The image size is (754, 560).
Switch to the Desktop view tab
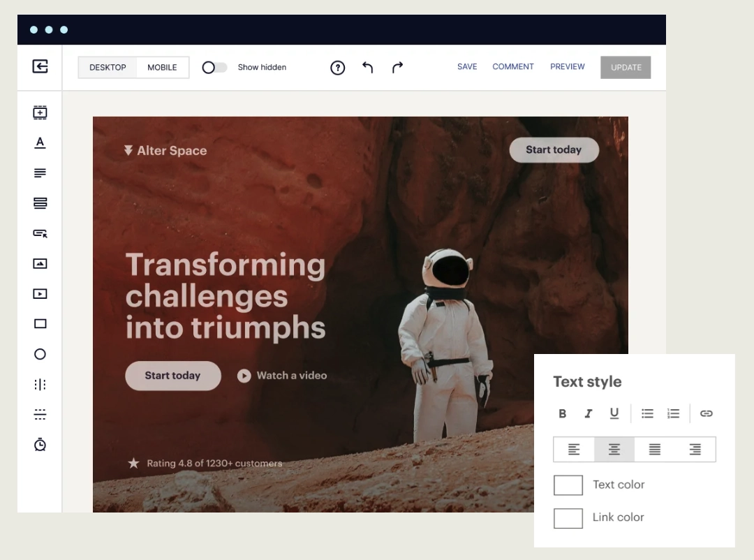pyautogui.click(x=106, y=67)
